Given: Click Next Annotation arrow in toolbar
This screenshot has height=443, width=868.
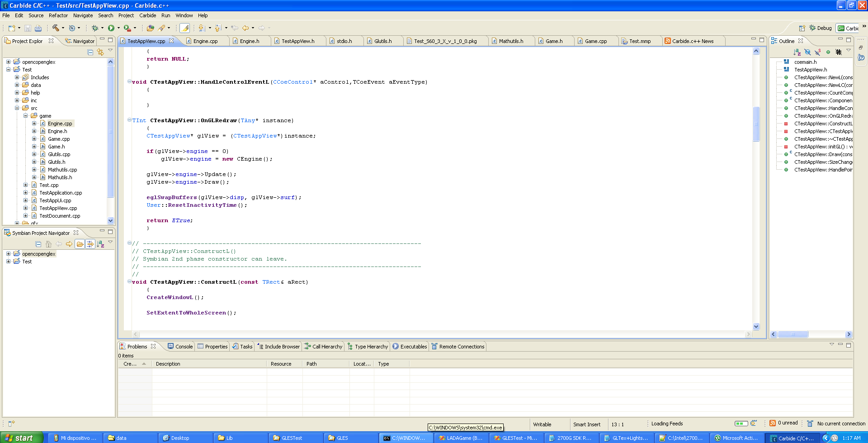Looking at the screenshot, I should tap(201, 28).
